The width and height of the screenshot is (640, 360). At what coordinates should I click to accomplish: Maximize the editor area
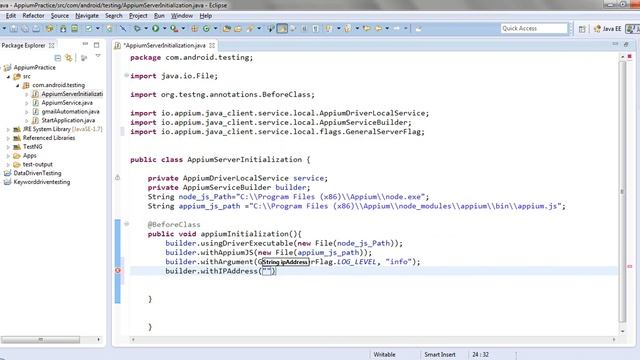point(626,44)
